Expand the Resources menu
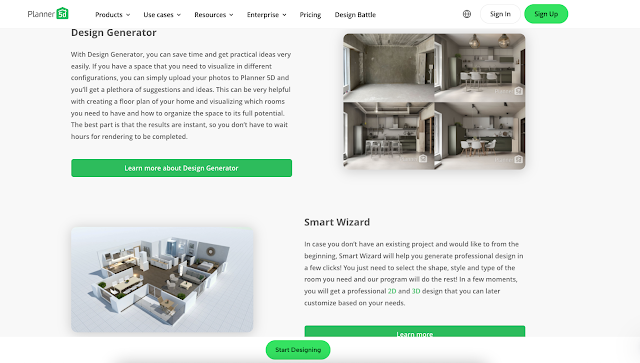The image size is (640, 363). tap(214, 15)
